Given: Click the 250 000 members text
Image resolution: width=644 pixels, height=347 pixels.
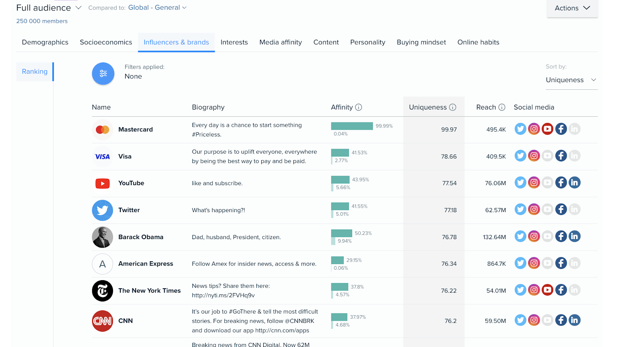Looking at the screenshot, I should 42,21.
